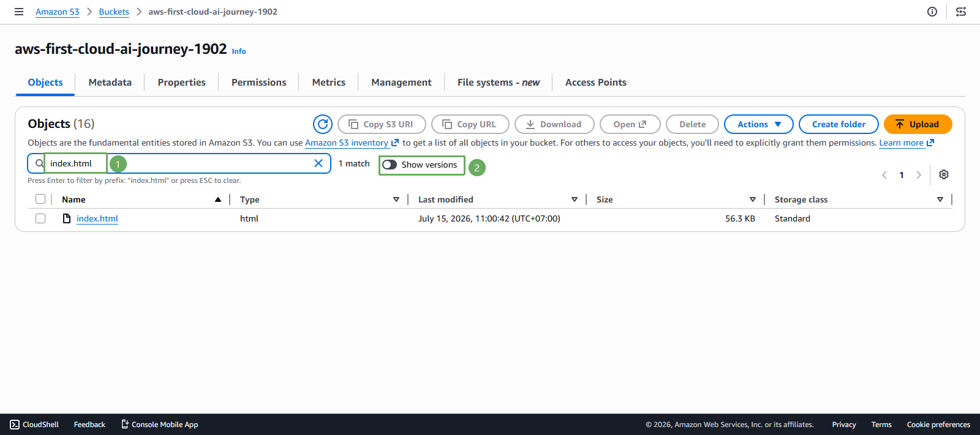980x435 pixels.
Task: Sort by Name ascending arrow
Action: point(218,199)
